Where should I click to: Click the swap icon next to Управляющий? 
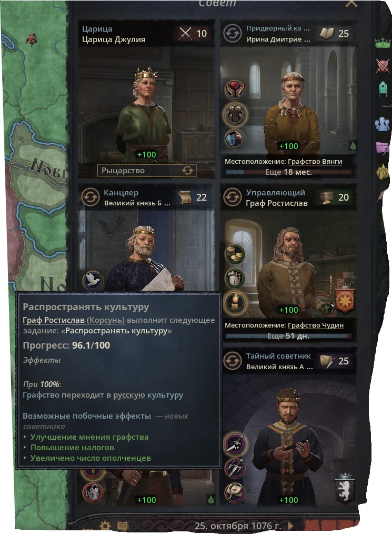tap(233, 197)
